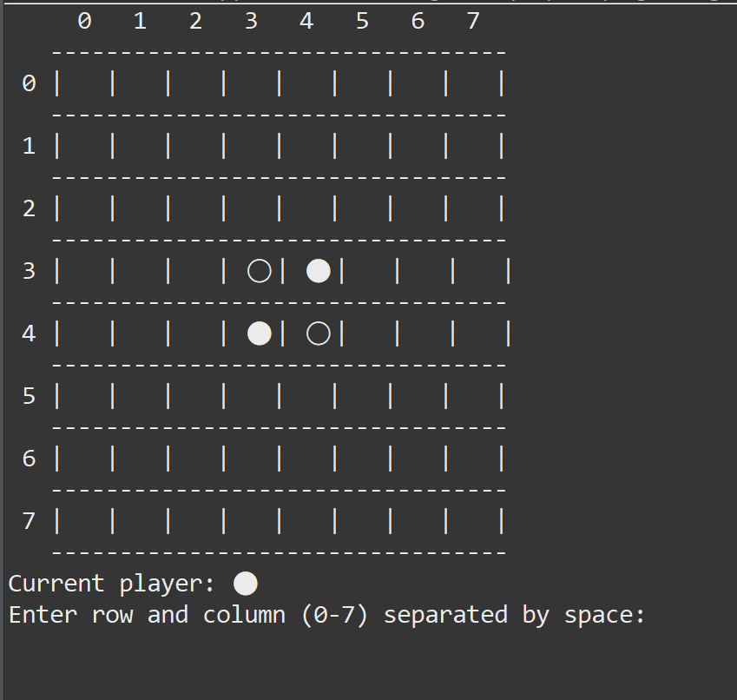Click the 'Current player:' text label

[x=111, y=584]
